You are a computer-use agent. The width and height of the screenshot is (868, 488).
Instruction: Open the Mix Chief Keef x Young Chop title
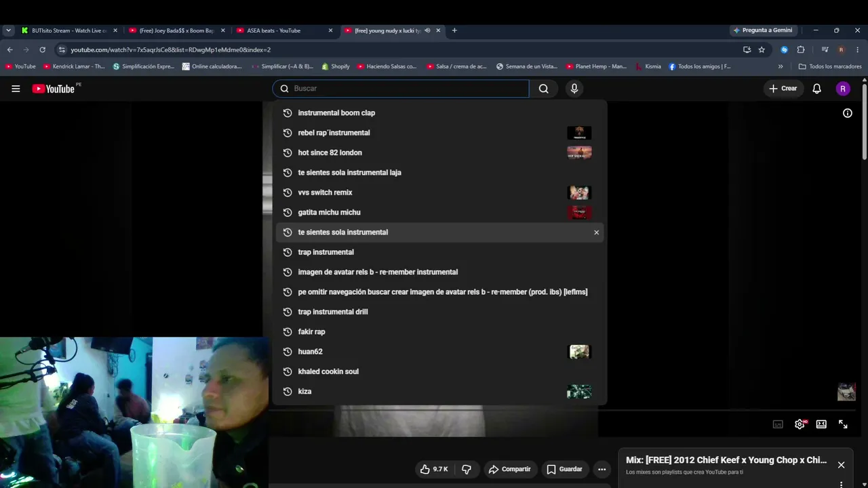pos(726,460)
